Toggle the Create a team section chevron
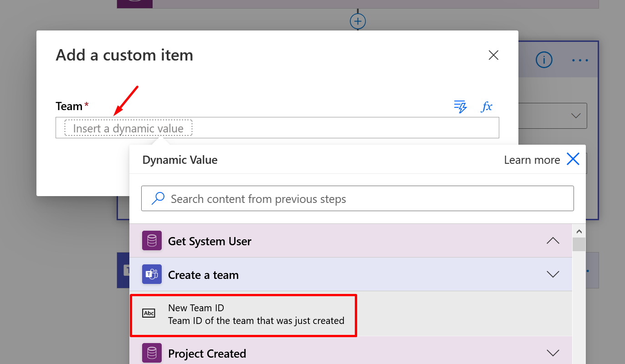625x364 pixels. (553, 274)
